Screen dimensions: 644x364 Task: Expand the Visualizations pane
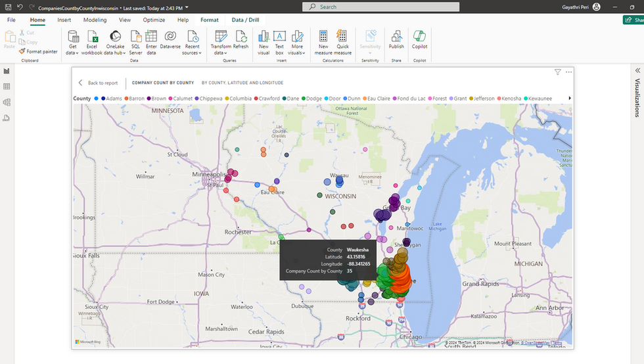[x=637, y=70]
